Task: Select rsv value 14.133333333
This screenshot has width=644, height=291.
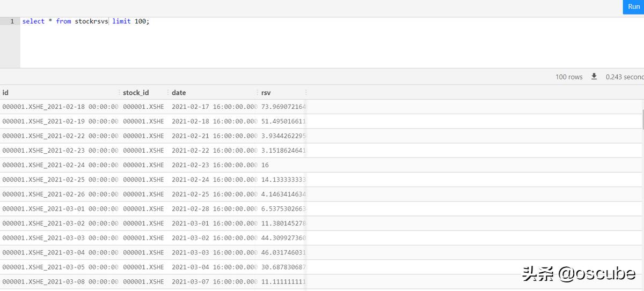Action: (283, 180)
